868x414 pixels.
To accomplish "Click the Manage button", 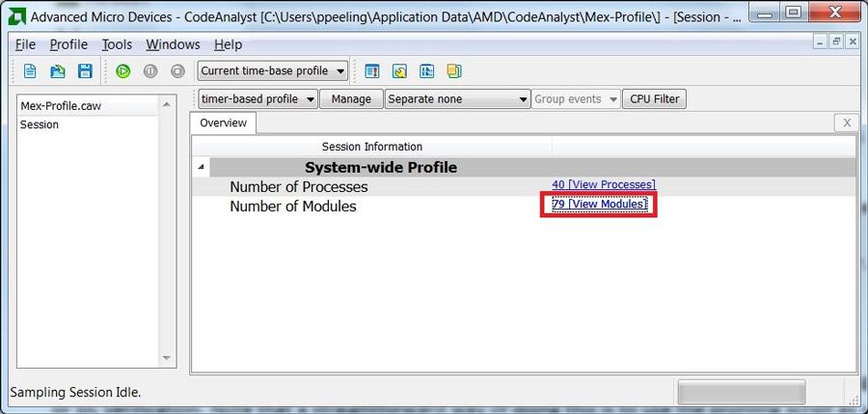I will 351,98.
